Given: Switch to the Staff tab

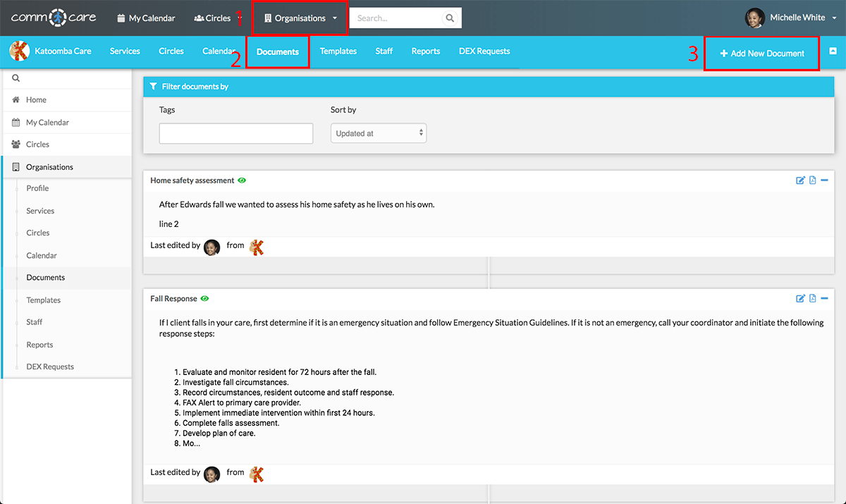Looking at the screenshot, I should pyautogui.click(x=384, y=51).
